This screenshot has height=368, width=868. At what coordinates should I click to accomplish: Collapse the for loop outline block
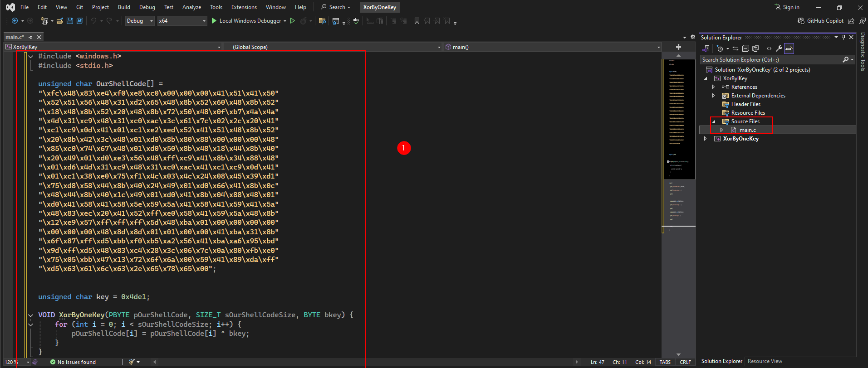point(31,324)
